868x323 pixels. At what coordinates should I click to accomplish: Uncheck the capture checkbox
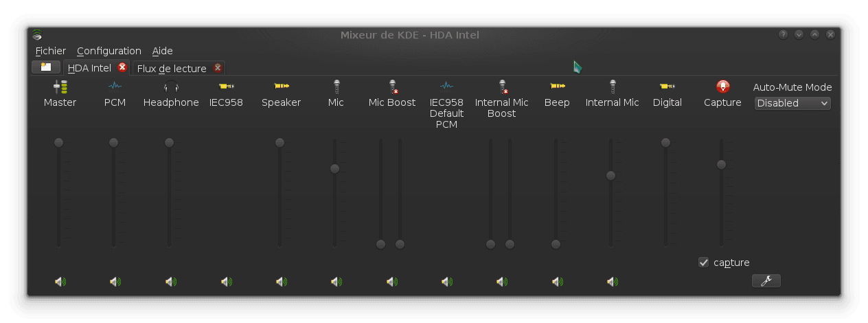[703, 263]
